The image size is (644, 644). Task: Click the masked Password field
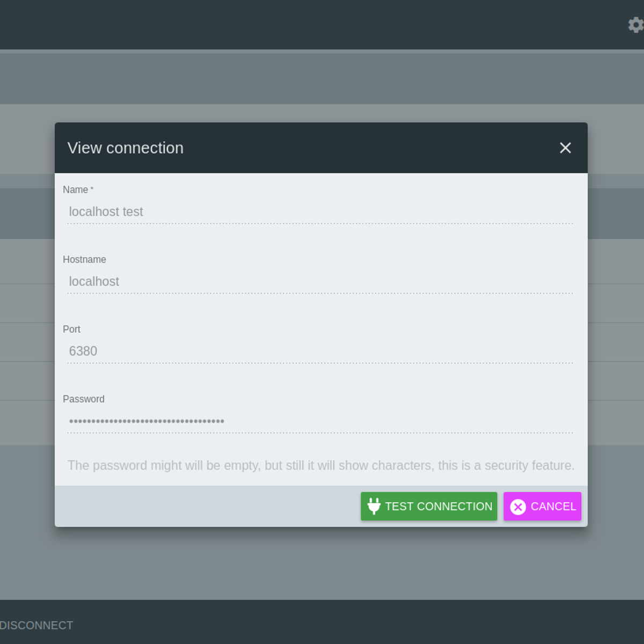click(x=320, y=421)
